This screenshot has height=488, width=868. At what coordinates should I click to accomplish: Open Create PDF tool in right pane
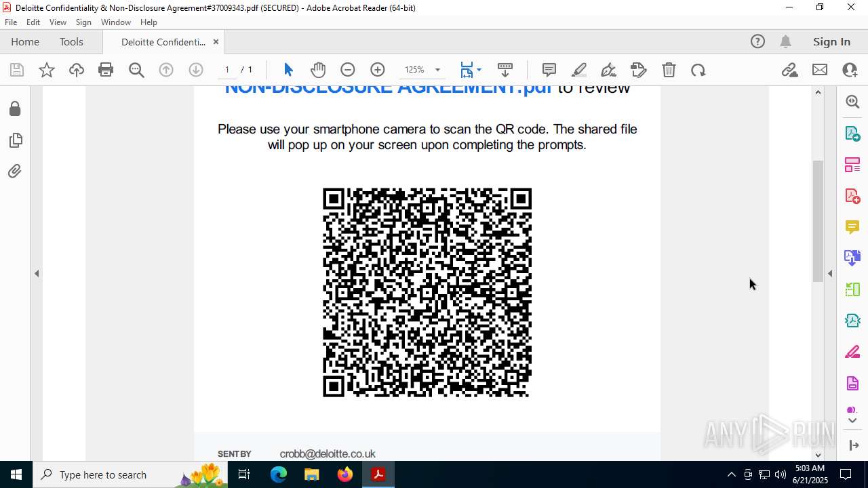click(x=852, y=196)
